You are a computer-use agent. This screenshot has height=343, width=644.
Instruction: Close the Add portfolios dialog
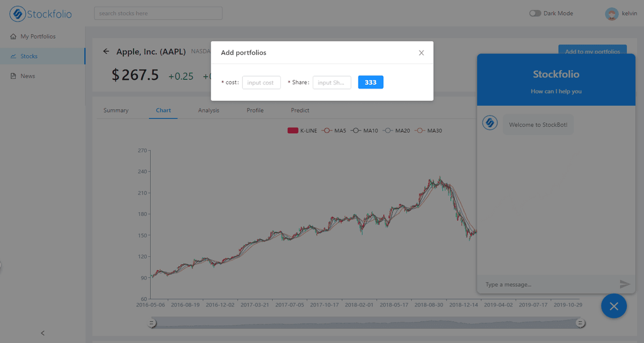tap(421, 53)
